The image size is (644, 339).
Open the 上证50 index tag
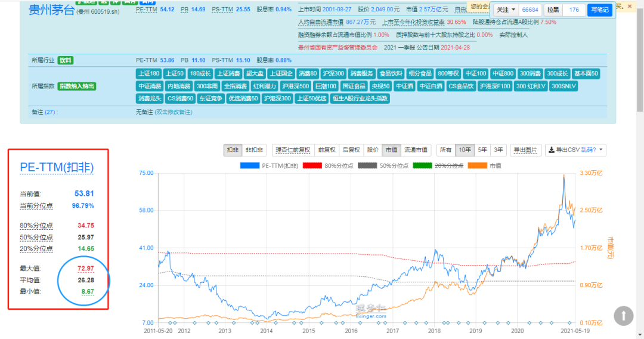tap(174, 73)
